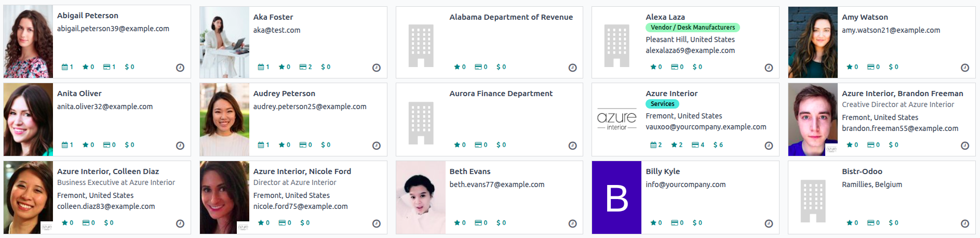Click activity clock for Alabama Department of Revenue
The width and height of the screenshot is (980, 238).
click(572, 68)
